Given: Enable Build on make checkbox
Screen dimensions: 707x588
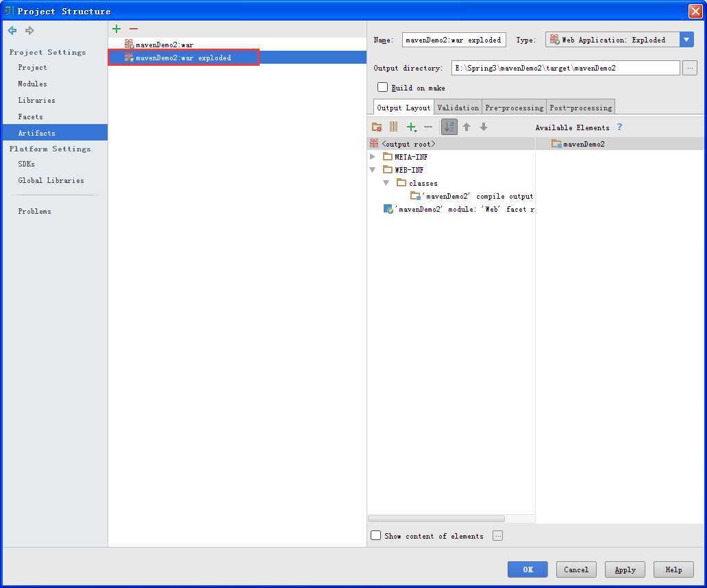Looking at the screenshot, I should [x=382, y=87].
